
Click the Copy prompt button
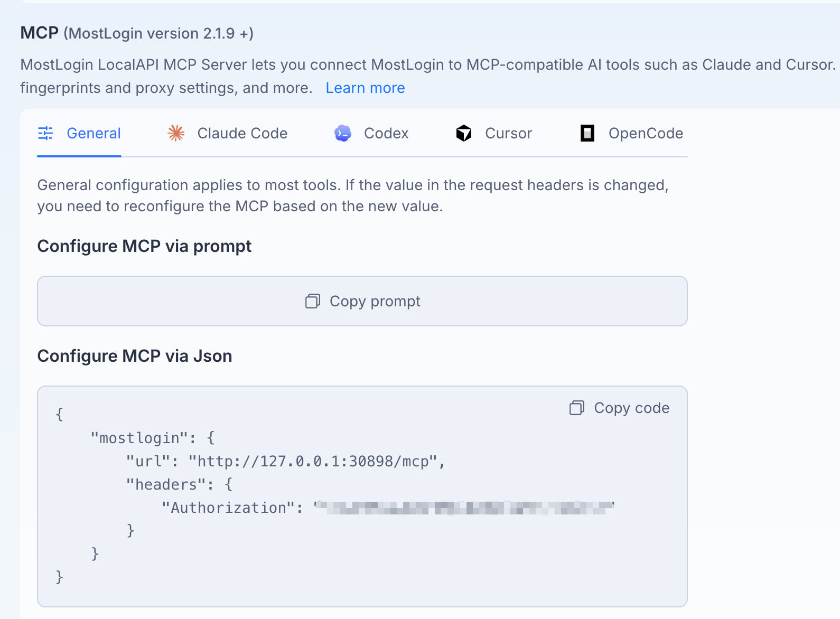coord(362,301)
